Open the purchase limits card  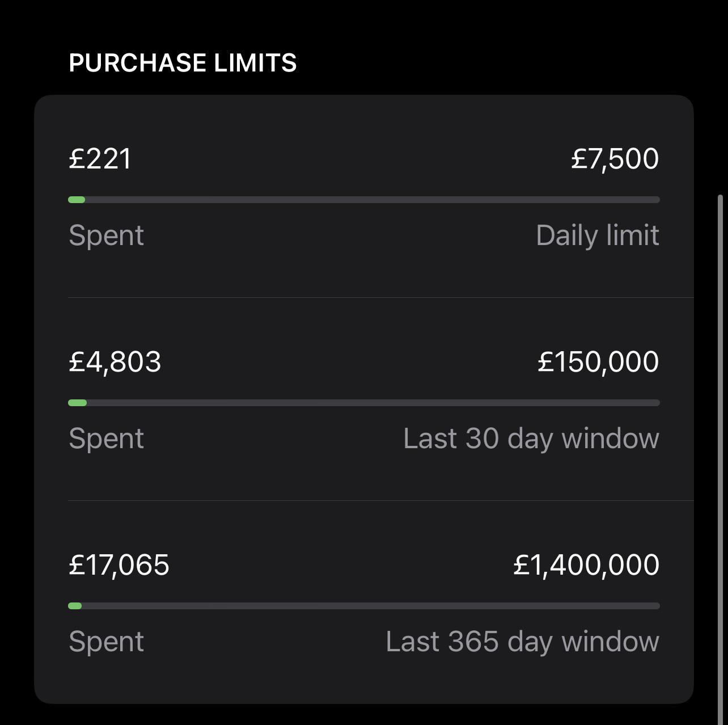[363, 397]
